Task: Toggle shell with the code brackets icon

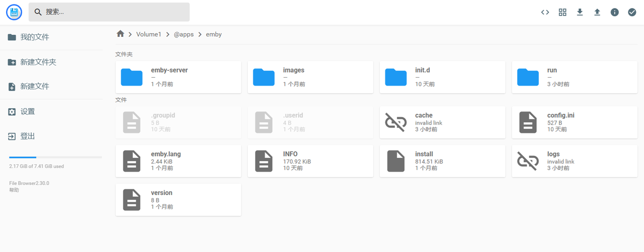Action: (x=545, y=12)
